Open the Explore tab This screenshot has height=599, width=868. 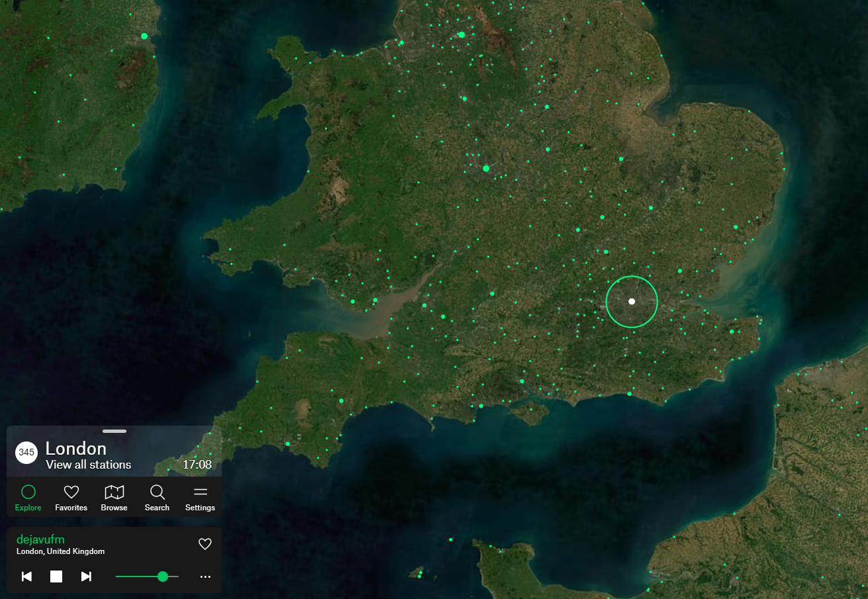[x=28, y=498]
